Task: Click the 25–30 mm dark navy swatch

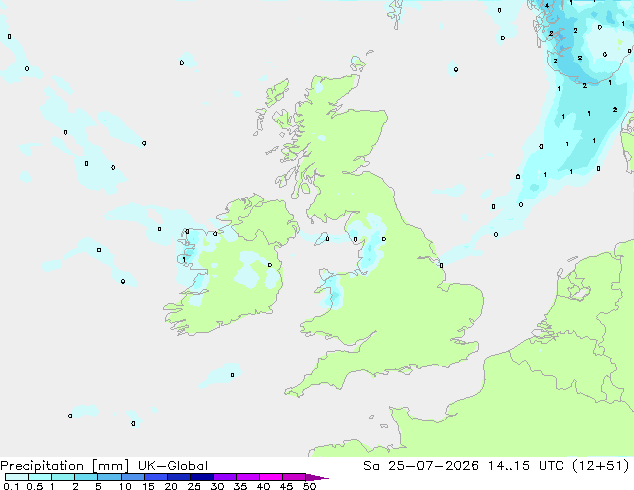Action: (x=201, y=477)
